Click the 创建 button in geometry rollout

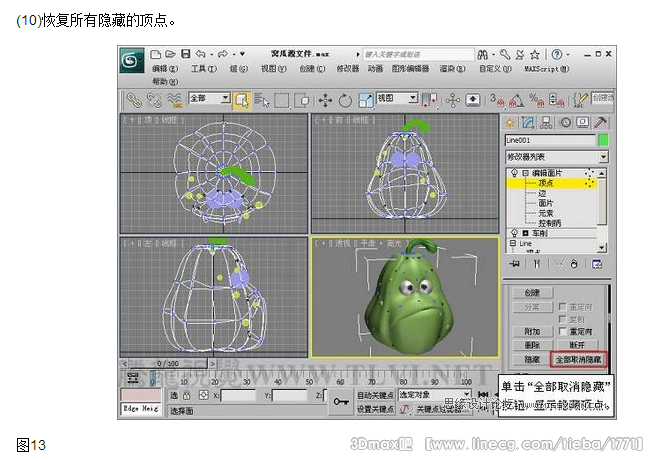[532, 293]
